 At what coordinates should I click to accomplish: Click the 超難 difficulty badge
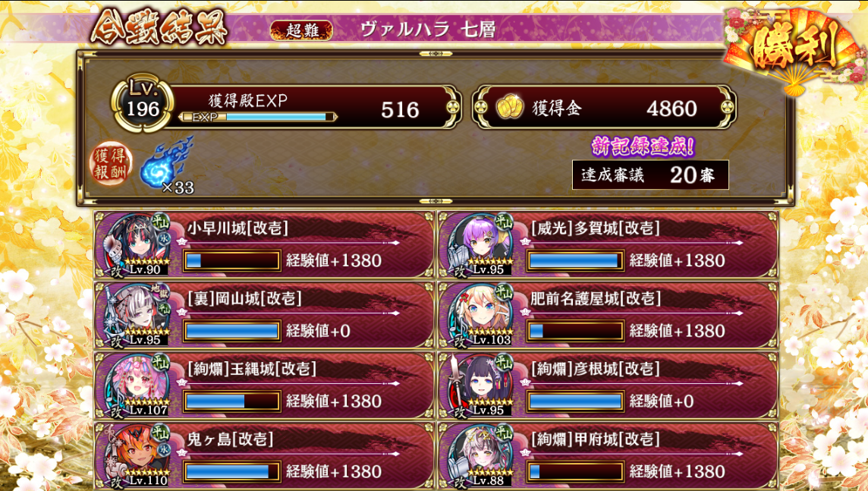pos(302,30)
